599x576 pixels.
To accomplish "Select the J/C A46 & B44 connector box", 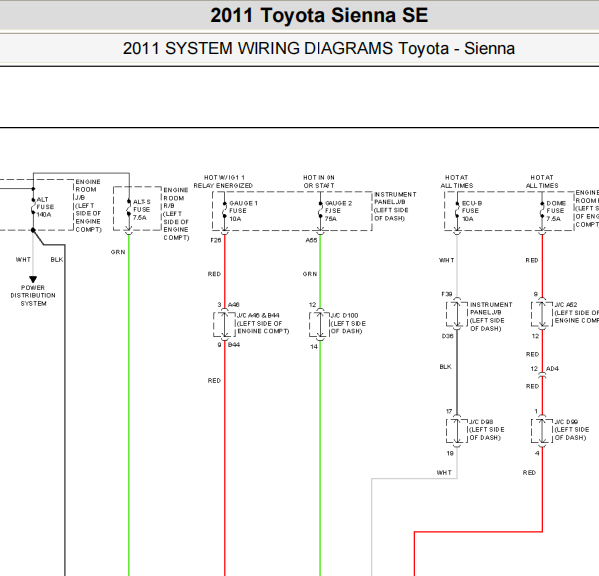I will pyautogui.click(x=225, y=325).
